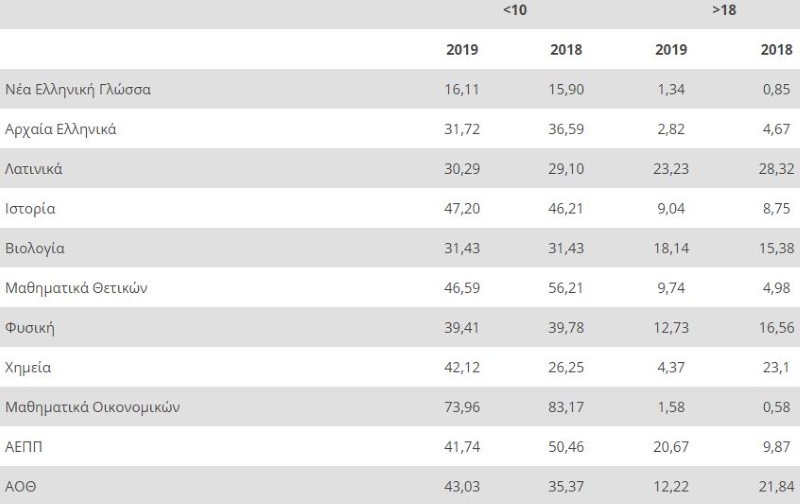Image resolution: width=800 pixels, height=504 pixels.
Task: Click the 47,20 value in Ιστορία row
Action: 462,209
